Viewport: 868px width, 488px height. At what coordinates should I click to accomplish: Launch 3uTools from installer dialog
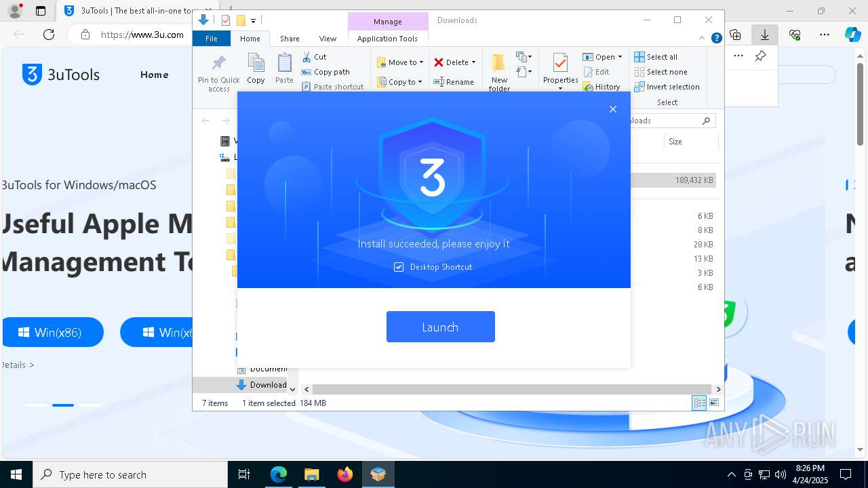pos(440,327)
